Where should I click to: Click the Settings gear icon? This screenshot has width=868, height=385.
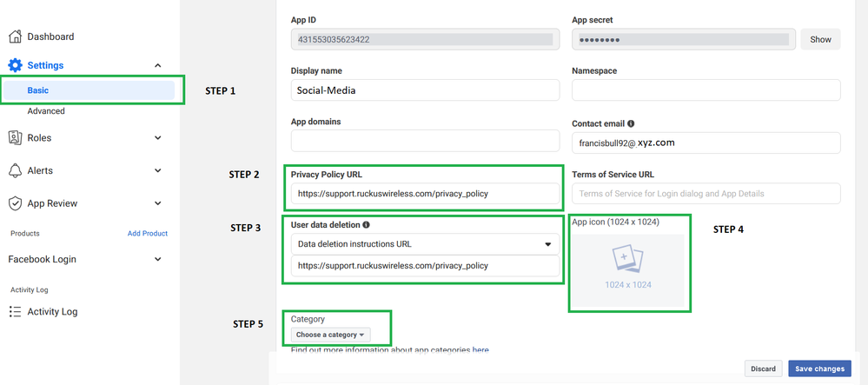click(x=15, y=65)
